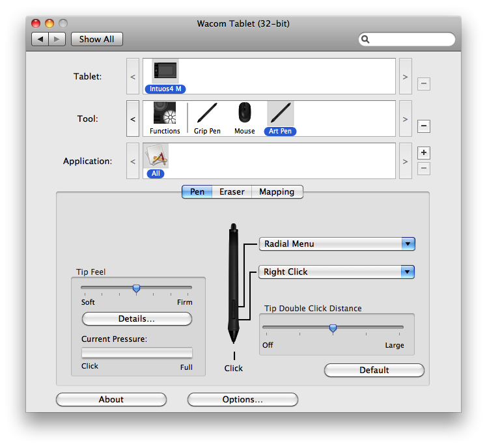Click the pen illustration image
487x448 pixels.
234,283
